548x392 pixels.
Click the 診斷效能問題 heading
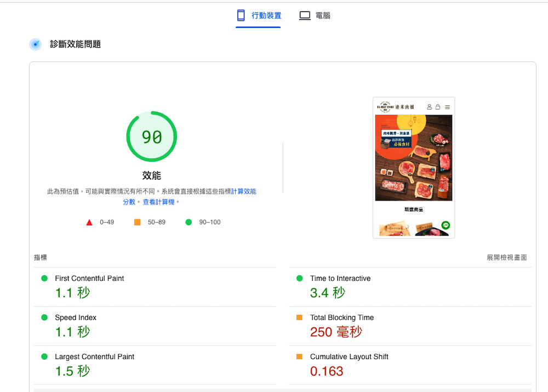[x=76, y=44]
